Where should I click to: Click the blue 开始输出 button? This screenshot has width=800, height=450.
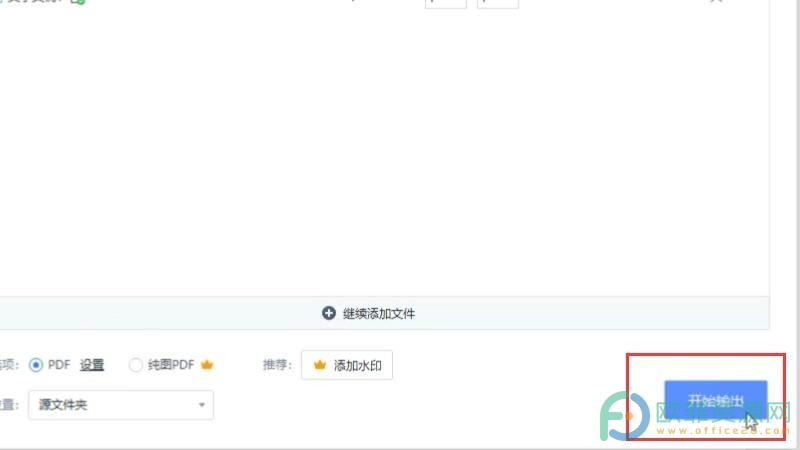715,400
